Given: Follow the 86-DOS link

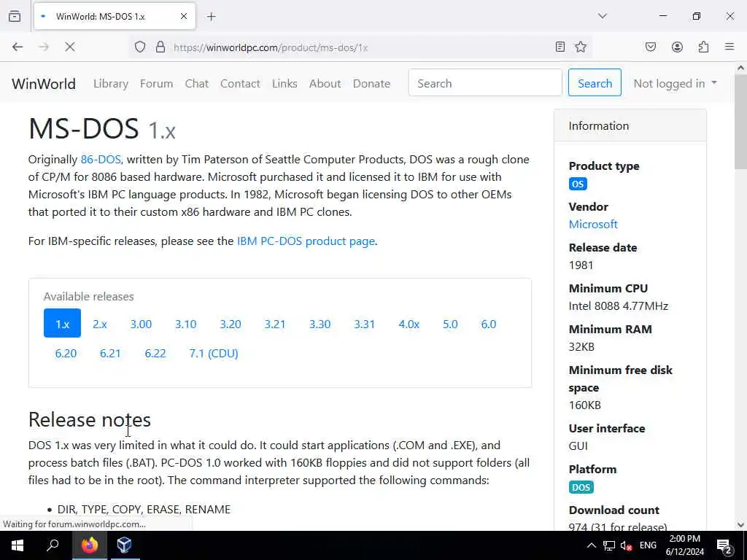Looking at the screenshot, I should (x=101, y=160).
